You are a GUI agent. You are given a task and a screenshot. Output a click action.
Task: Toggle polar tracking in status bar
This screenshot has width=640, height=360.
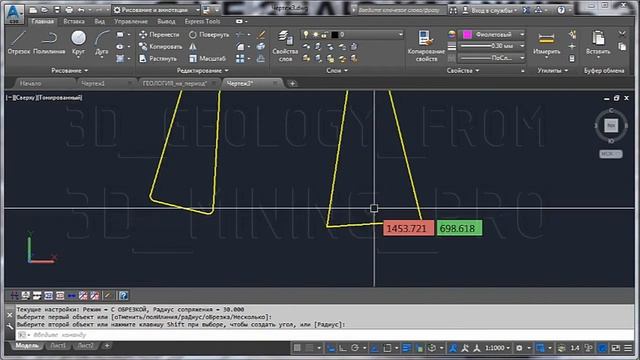355,348
